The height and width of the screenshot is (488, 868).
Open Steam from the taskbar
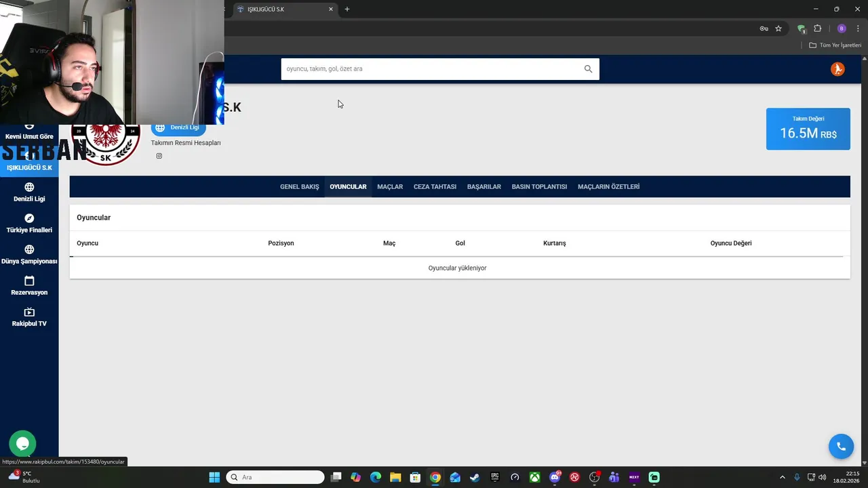pos(475,477)
